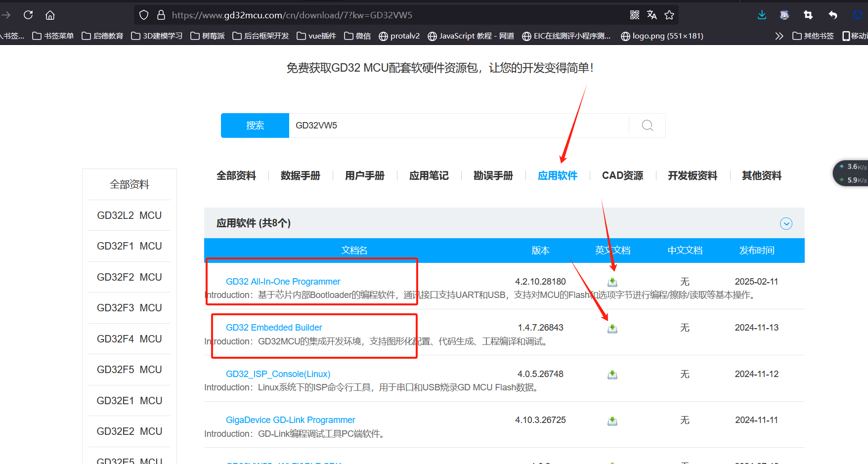Image resolution: width=868 pixels, height=464 pixels.
Task: Download GD32 Embedded Builder English file
Action: coord(612,329)
